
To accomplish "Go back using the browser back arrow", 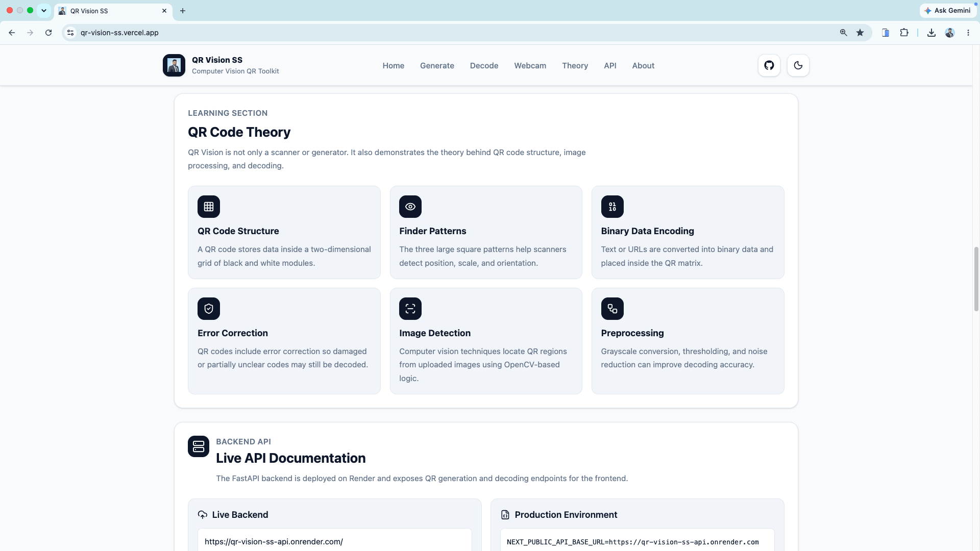I will [x=12, y=33].
